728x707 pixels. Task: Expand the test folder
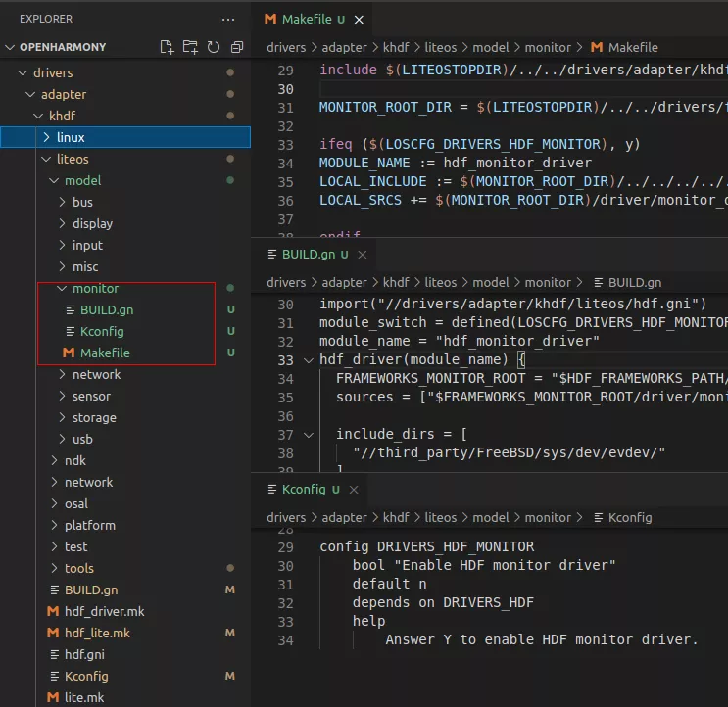click(125, 547)
